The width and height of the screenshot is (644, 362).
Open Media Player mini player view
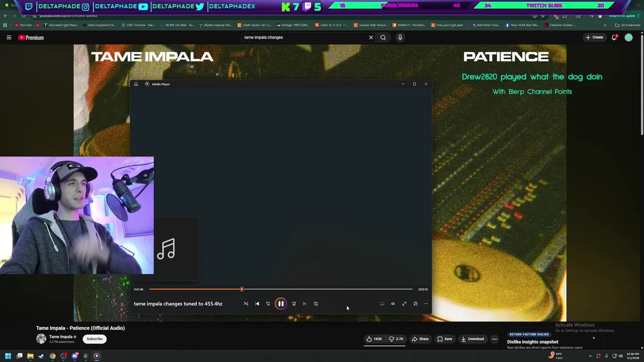(x=415, y=304)
